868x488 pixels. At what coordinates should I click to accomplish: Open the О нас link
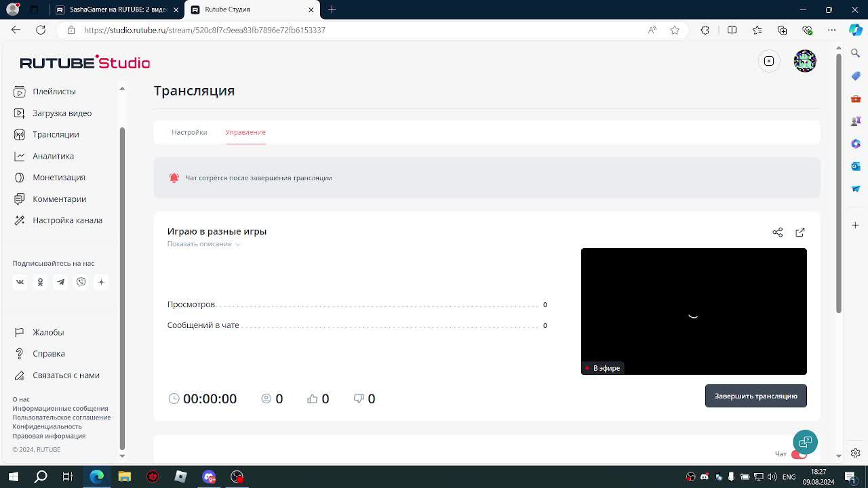[21, 399]
